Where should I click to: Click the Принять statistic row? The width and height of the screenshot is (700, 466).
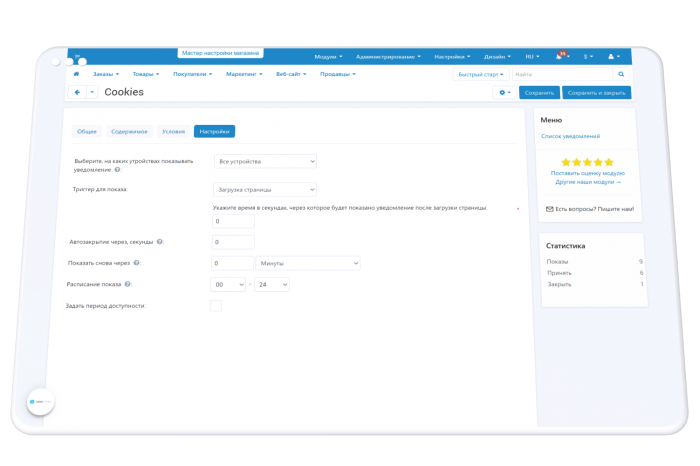[595, 273]
